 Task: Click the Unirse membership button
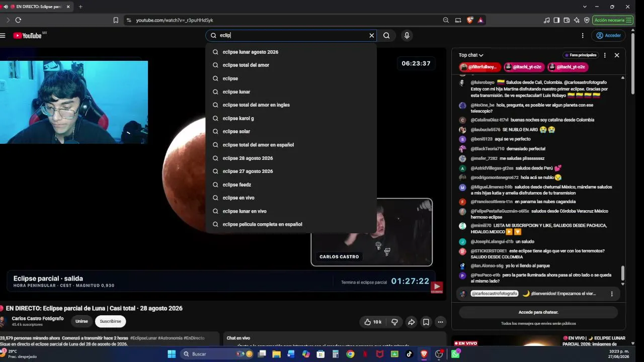pos(82,321)
